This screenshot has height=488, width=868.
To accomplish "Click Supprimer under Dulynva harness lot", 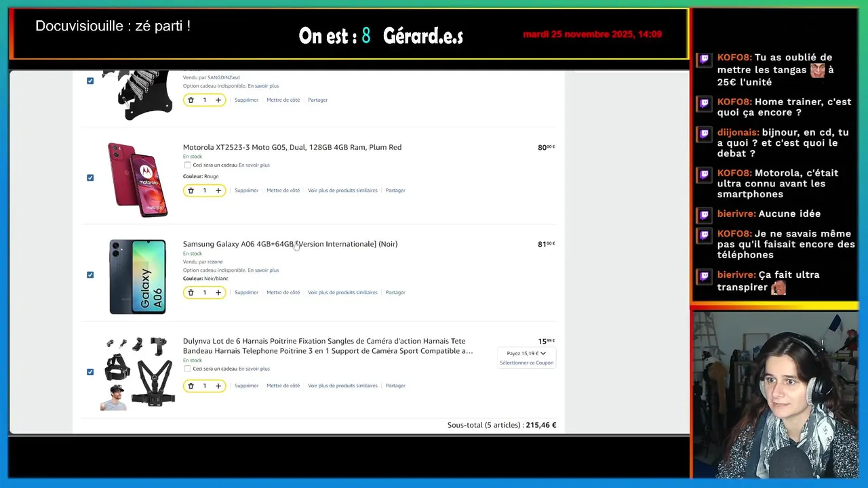I will pos(246,386).
